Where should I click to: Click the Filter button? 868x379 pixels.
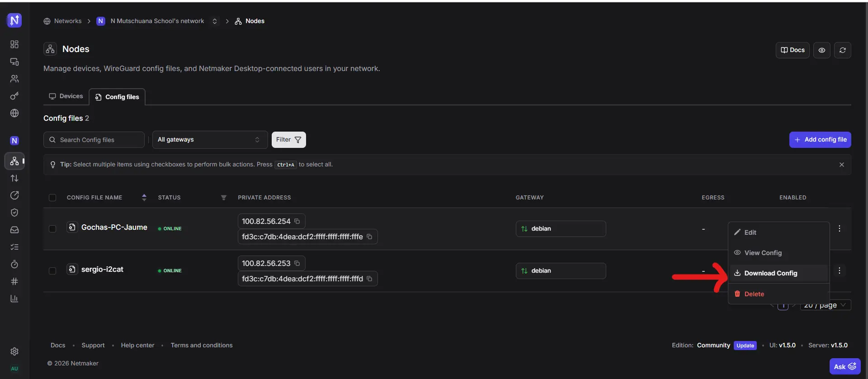click(288, 140)
